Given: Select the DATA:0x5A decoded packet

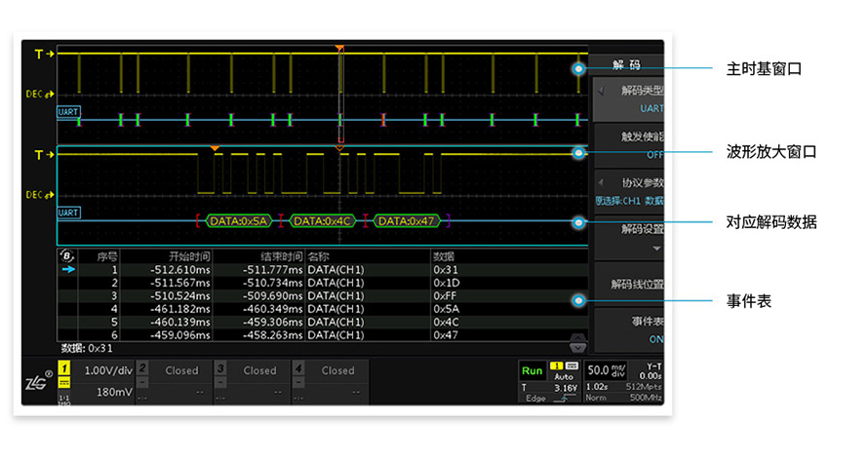Looking at the screenshot, I should tap(239, 221).
